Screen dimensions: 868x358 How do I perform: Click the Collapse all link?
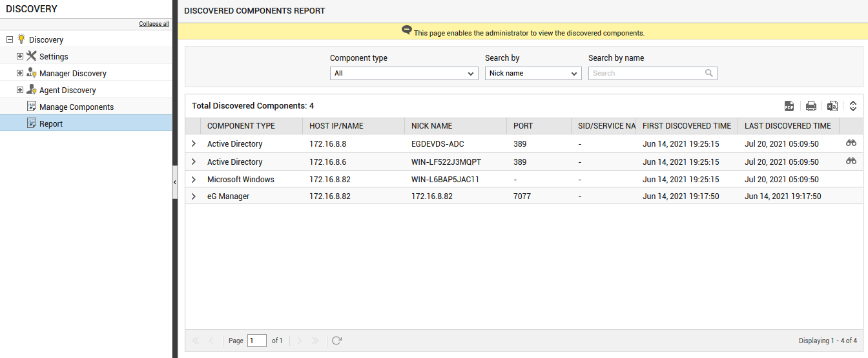click(154, 24)
